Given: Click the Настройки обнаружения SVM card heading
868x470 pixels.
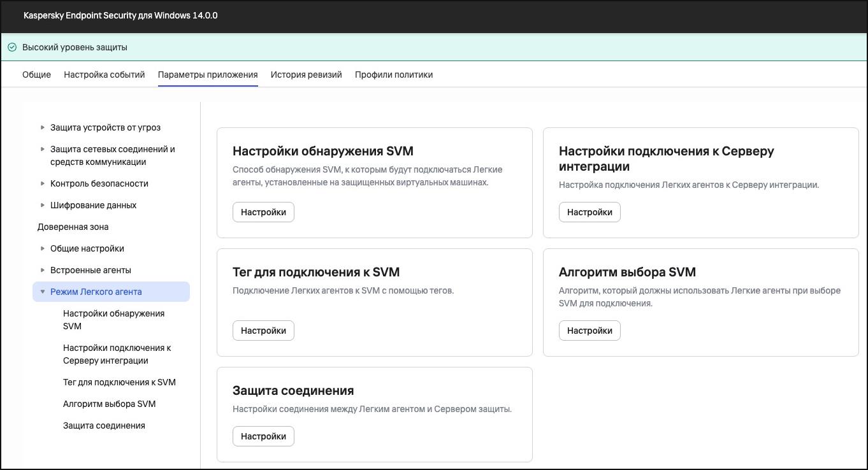Looking at the screenshot, I should point(323,151).
